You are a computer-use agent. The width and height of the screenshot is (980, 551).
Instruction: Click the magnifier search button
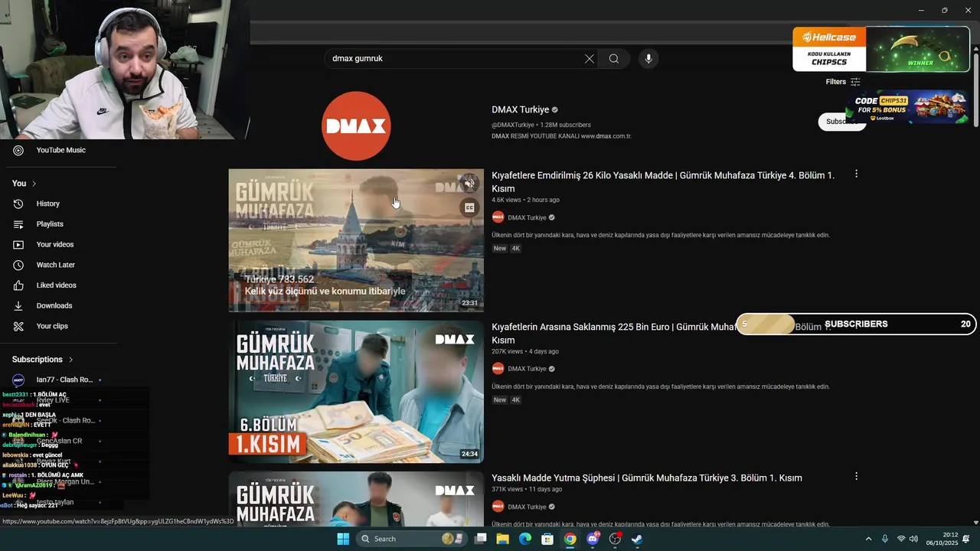pos(614,59)
